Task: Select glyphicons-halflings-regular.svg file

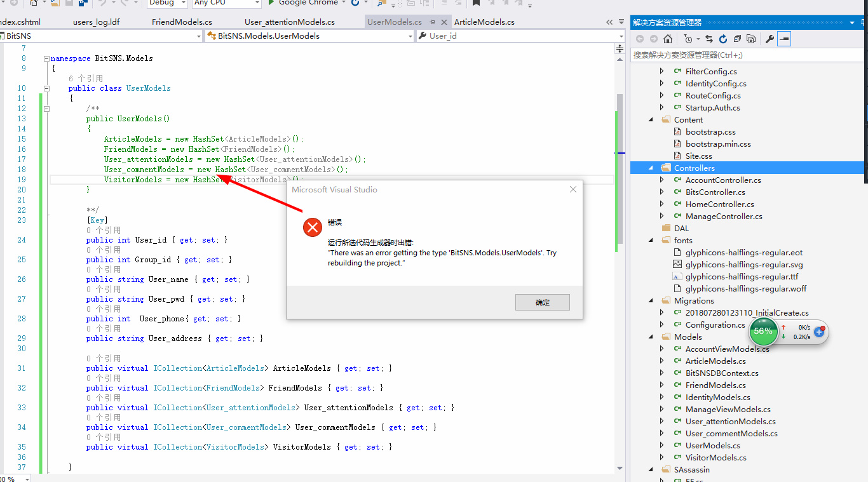Action: tap(744, 264)
